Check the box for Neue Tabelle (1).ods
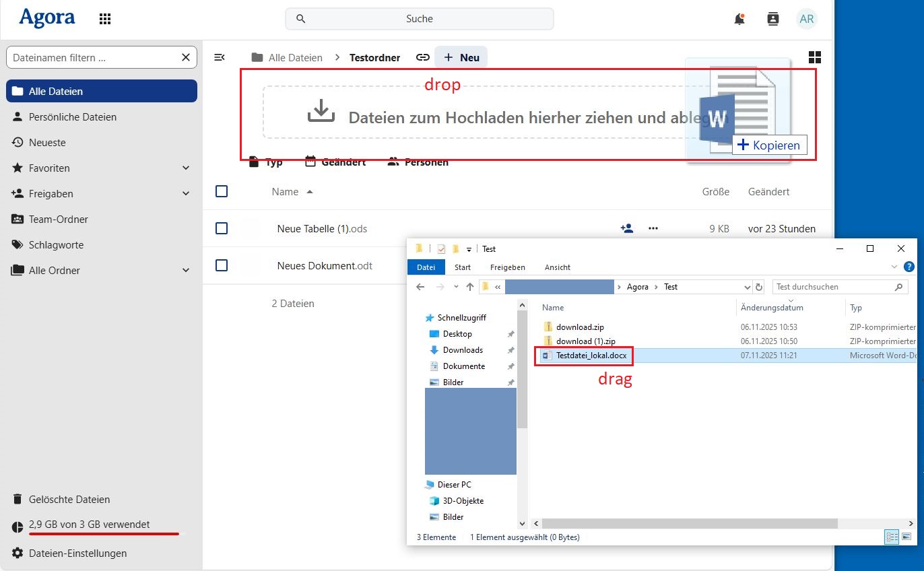The image size is (924, 571). (x=222, y=228)
